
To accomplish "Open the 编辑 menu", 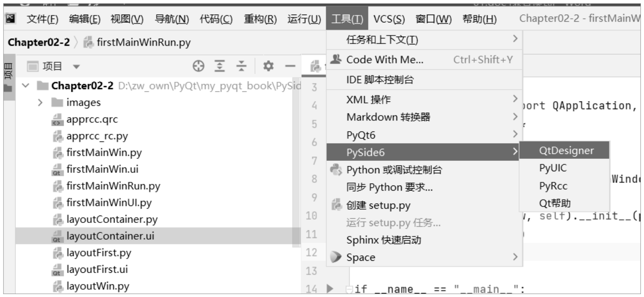I will 85,19.
